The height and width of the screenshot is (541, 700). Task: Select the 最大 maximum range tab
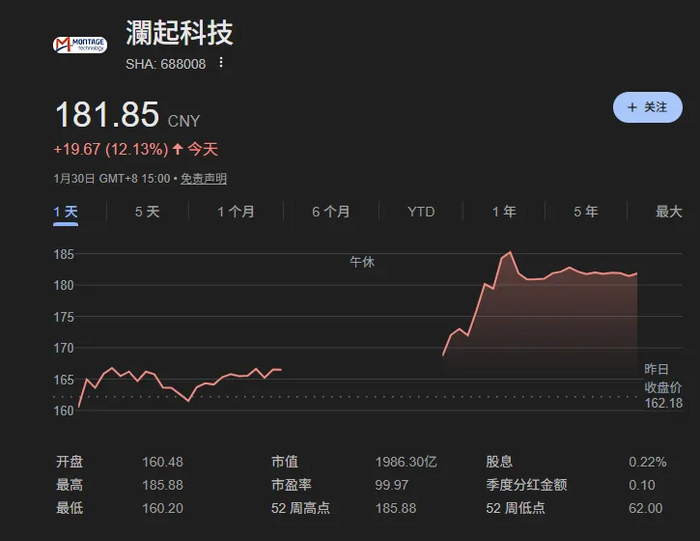pyautogui.click(x=669, y=212)
